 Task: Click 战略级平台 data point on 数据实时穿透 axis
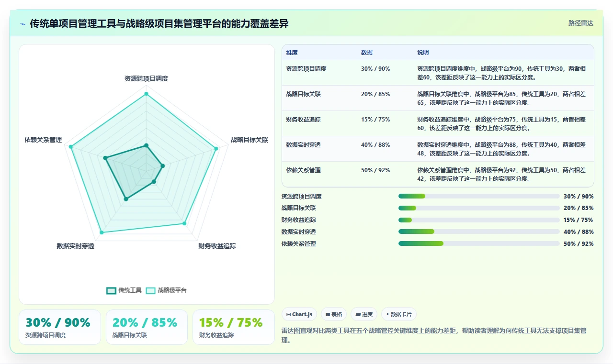pyautogui.click(x=102, y=232)
